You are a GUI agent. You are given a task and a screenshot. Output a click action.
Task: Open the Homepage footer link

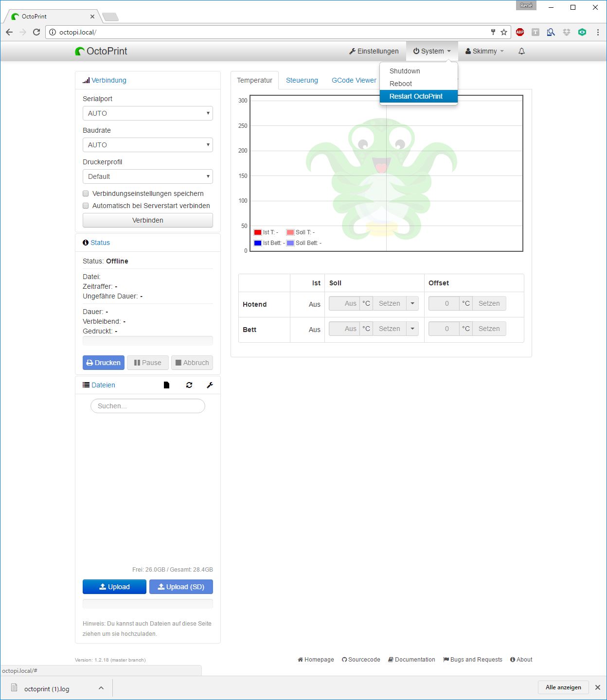click(x=316, y=660)
